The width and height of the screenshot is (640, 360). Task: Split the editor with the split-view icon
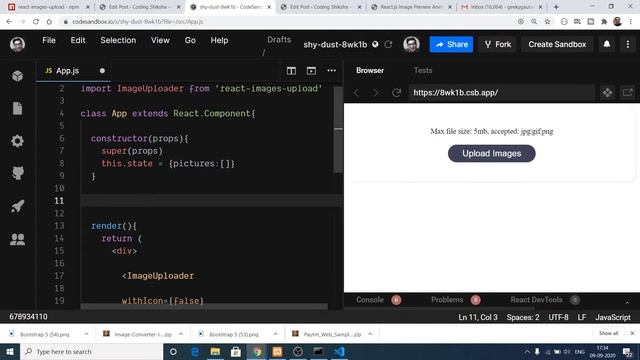click(x=291, y=71)
